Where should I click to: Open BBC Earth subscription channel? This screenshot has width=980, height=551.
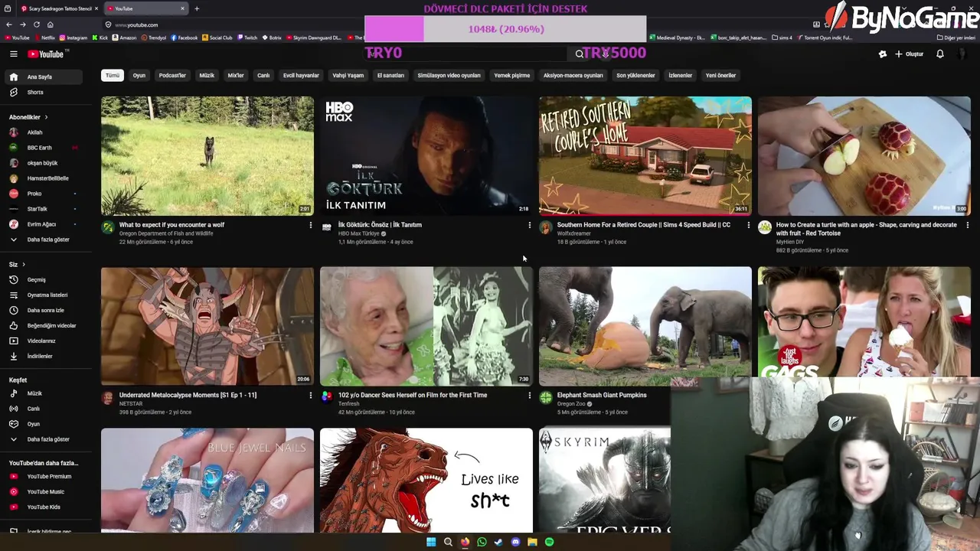point(42,148)
